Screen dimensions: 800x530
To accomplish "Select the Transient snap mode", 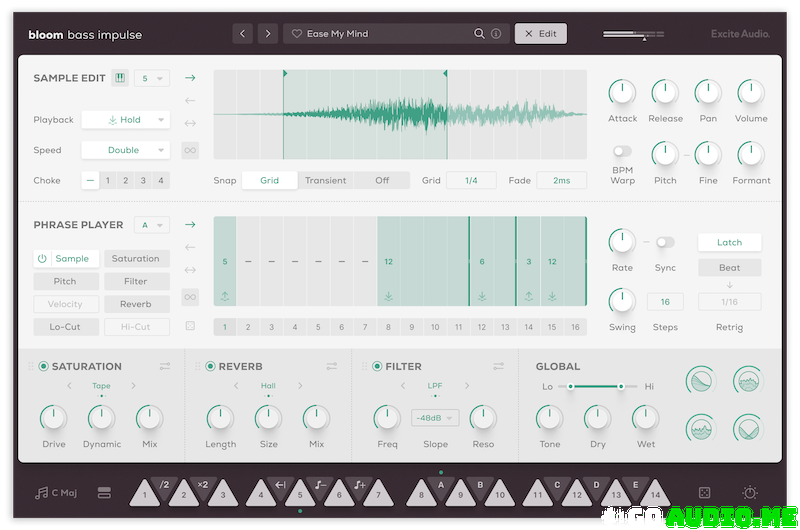I will point(326,181).
